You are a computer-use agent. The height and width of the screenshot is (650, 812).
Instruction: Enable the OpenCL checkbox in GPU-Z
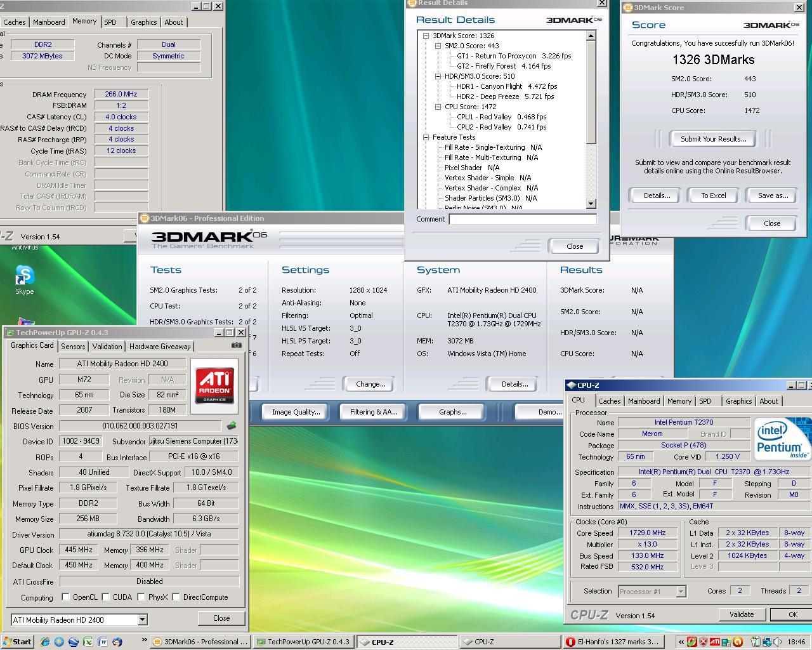tap(65, 597)
